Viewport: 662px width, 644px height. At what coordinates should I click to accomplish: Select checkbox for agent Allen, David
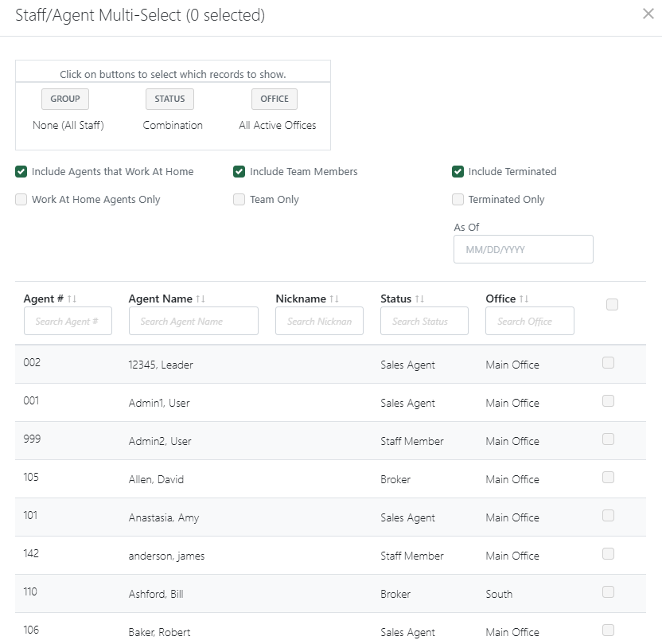tap(608, 477)
